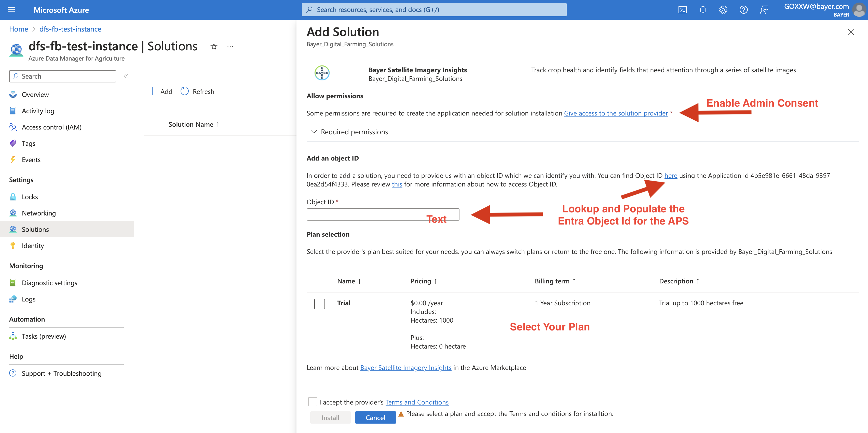The width and height of the screenshot is (868, 433).
Task: Open 'this' link about accessing Object ID
Action: (x=397, y=184)
